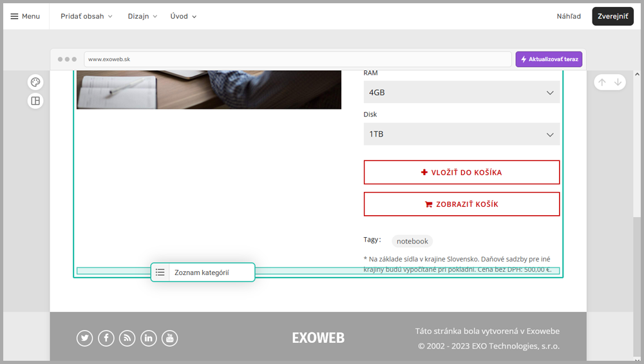The height and width of the screenshot is (364, 644).
Task: Click Zobraziť košík button
Action: point(461,204)
